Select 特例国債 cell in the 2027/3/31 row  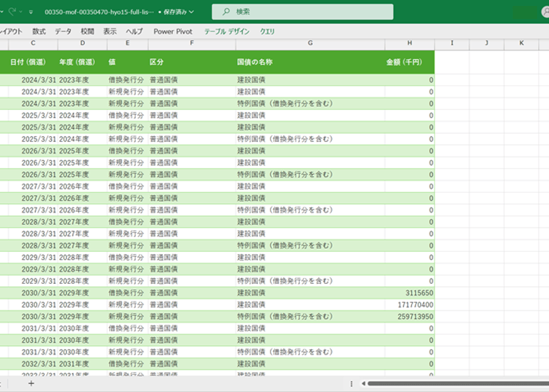click(x=310, y=210)
